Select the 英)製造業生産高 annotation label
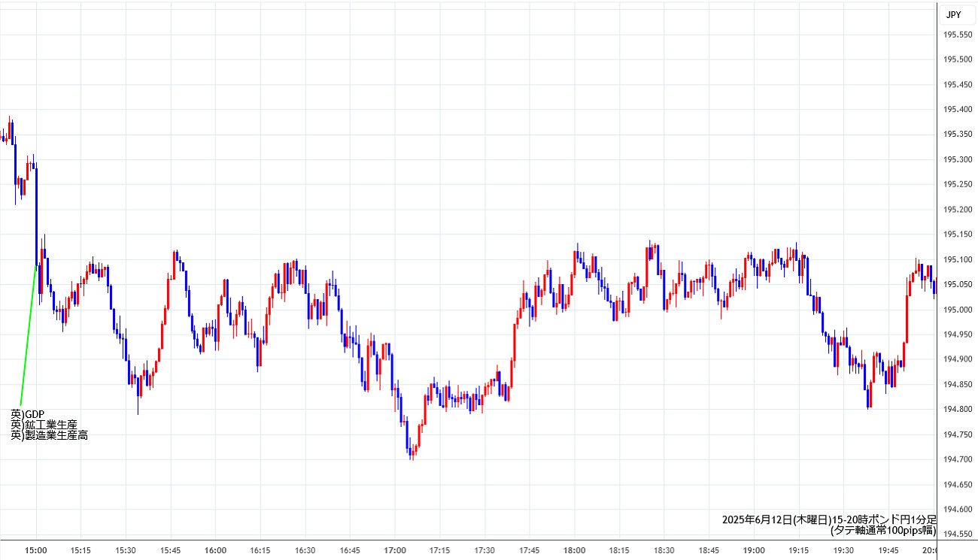This screenshot has height=560, width=978. point(49,435)
